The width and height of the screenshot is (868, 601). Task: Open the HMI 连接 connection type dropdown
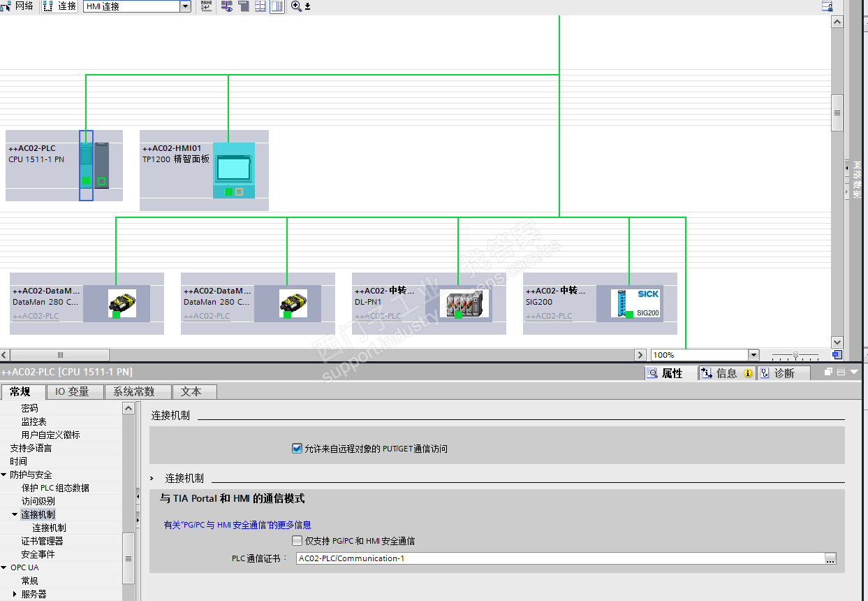186,6
